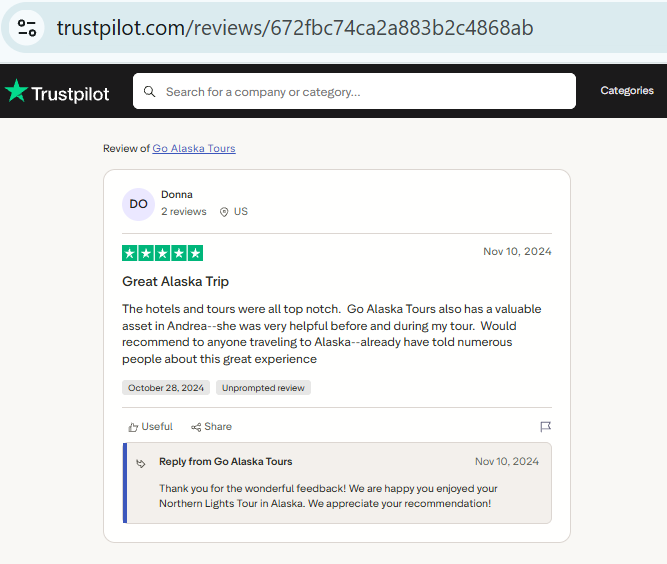The image size is (667, 564).
Task: Mark the review as Useful
Action: pos(151,427)
